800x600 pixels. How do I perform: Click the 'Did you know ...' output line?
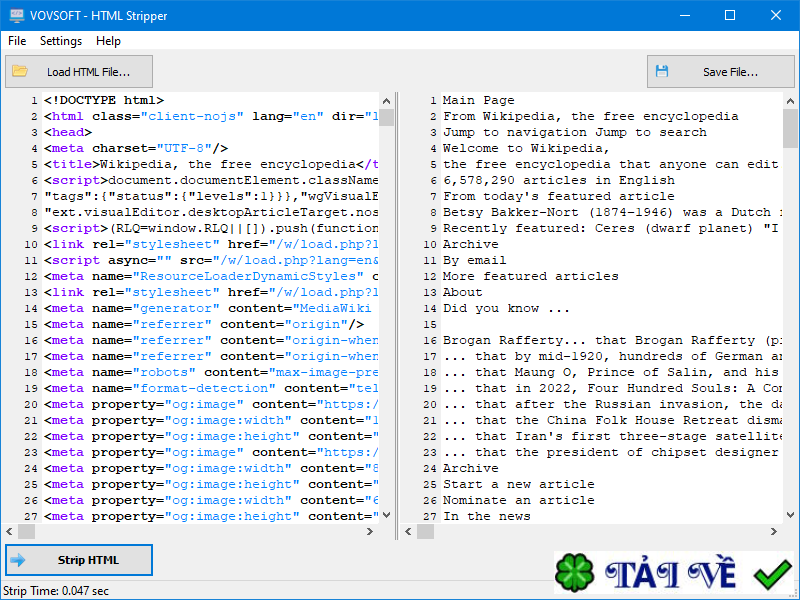pyautogui.click(x=506, y=309)
